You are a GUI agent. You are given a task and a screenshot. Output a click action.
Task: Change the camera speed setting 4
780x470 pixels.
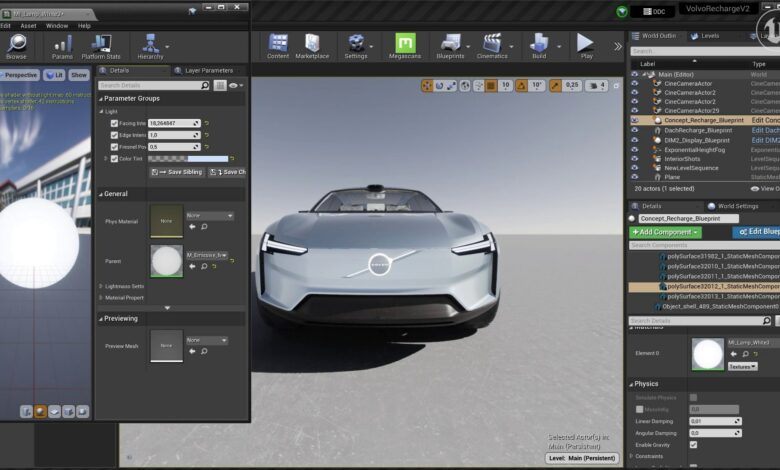click(596, 86)
